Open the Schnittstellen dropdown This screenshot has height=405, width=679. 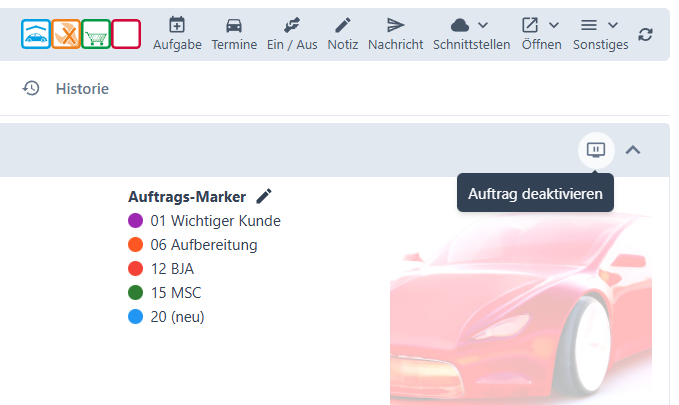click(x=471, y=34)
